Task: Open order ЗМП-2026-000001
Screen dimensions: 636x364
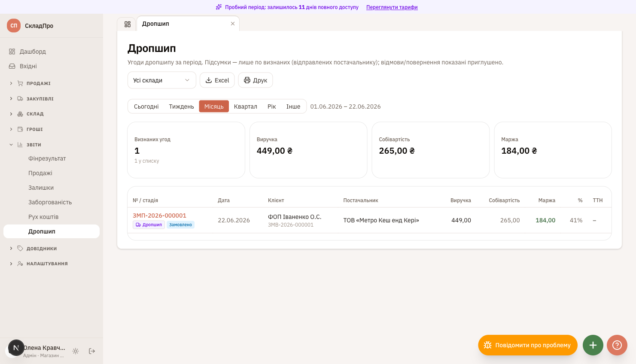Action: [159, 215]
